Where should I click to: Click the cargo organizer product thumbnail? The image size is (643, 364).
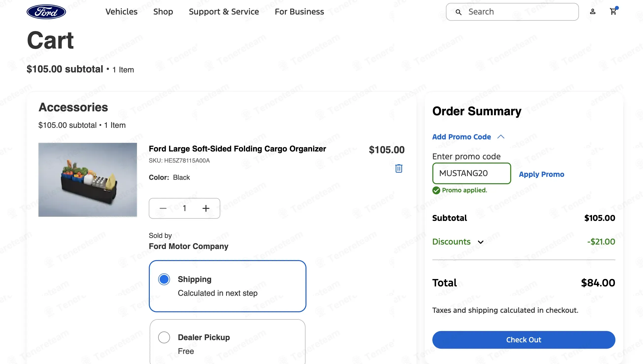point(87,180)
